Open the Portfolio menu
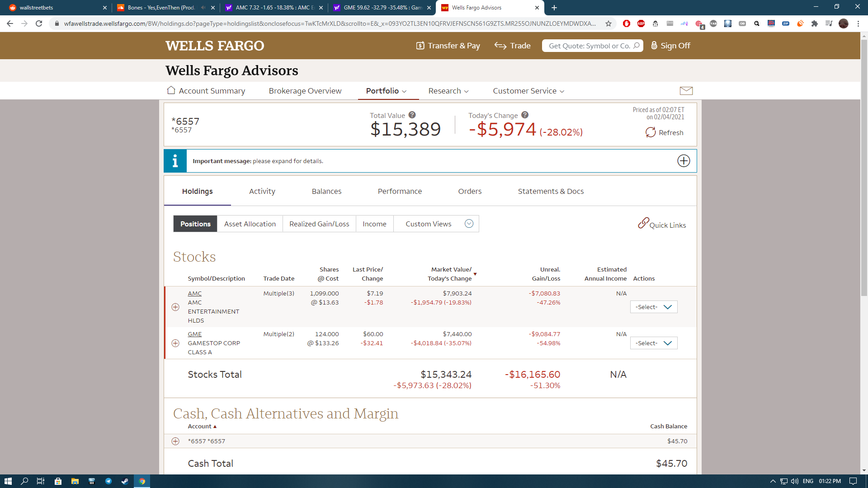 [x=386, y=91]
